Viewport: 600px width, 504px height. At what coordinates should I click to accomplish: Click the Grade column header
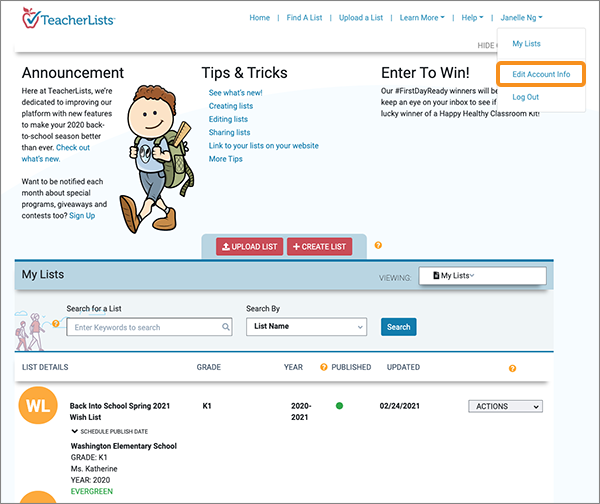(209, 367)
